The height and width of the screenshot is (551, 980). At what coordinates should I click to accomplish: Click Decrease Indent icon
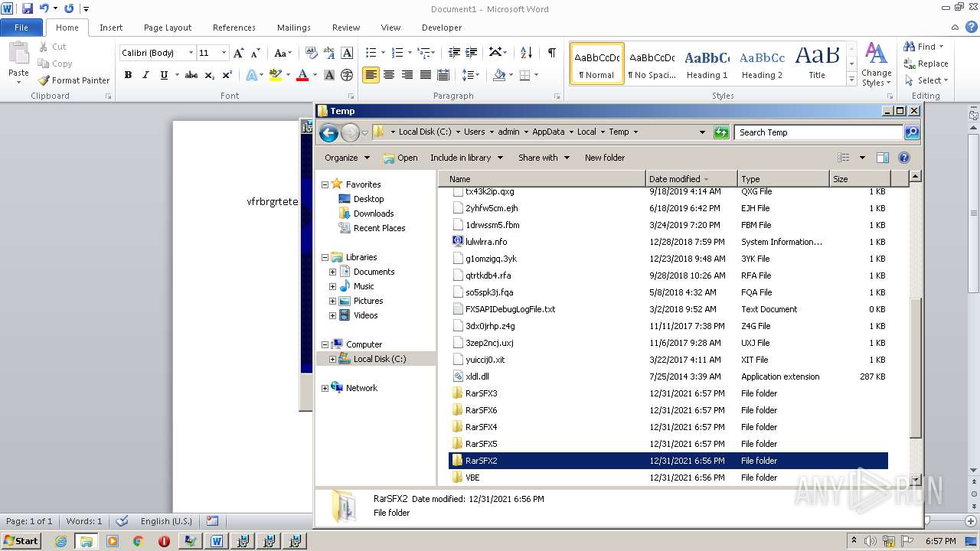click(454, 53)
